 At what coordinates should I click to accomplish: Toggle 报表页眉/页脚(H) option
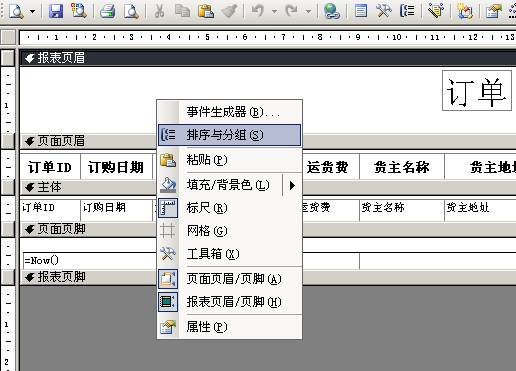point(230,302)
